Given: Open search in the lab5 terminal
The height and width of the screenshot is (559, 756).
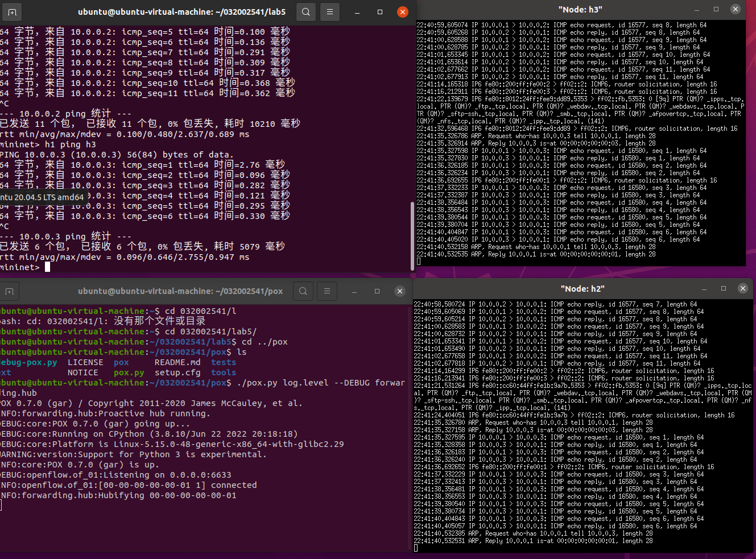Looking at the screenshot, I should pyautogui.click(x=306, y=12).
